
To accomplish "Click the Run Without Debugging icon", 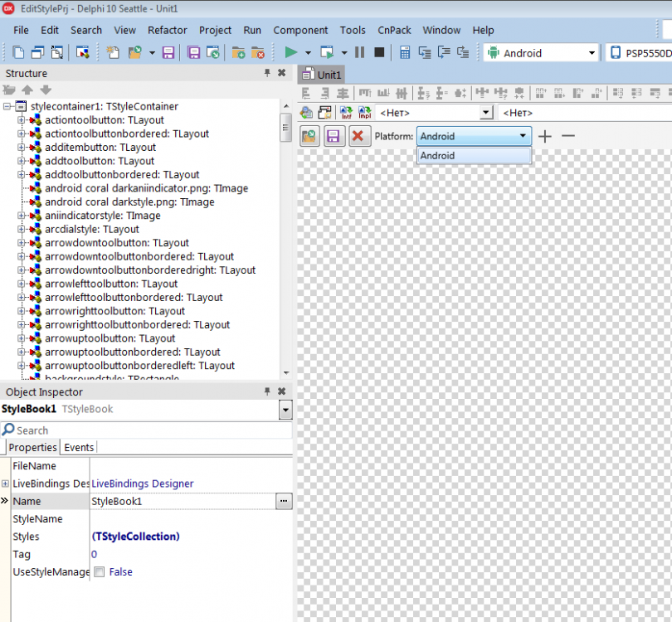I will tap(327, 52).
